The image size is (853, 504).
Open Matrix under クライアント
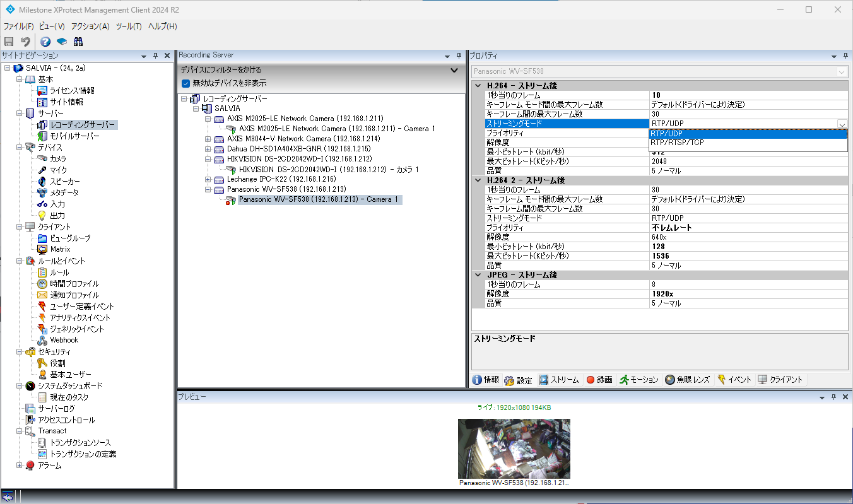[60, 249]
